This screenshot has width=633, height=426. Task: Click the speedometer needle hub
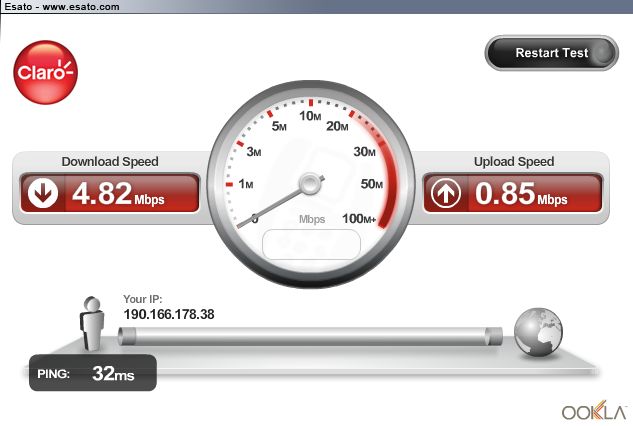pos(310,184)
